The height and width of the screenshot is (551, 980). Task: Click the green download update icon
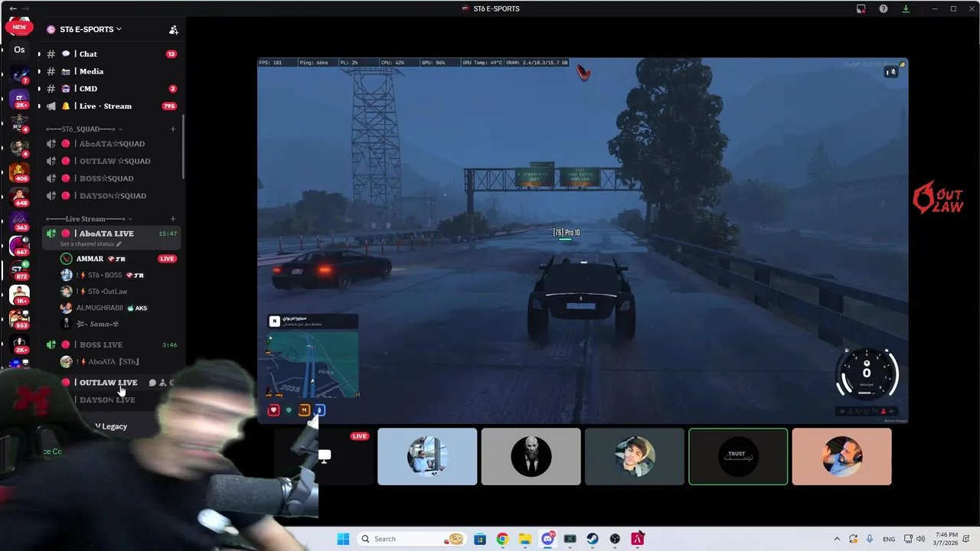906,8
